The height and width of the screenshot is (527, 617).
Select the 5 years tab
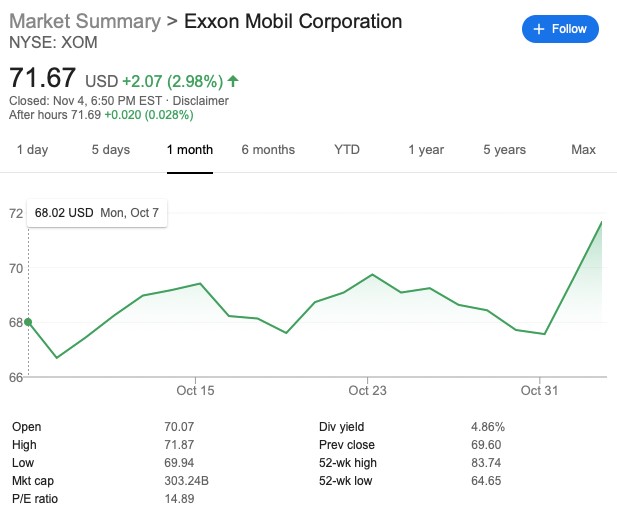pyautogui.click(x=504, y=150)
